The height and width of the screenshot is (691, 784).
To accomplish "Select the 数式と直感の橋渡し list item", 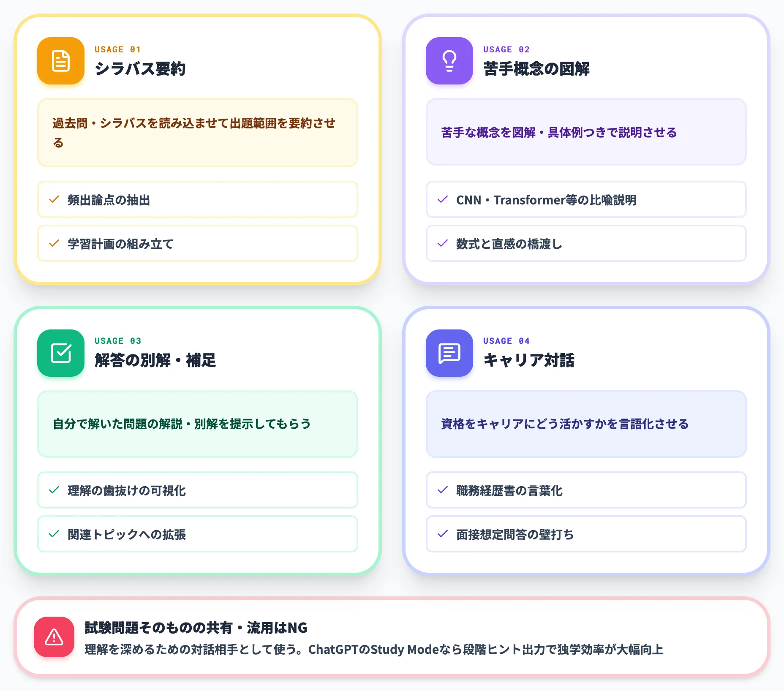I will pos(586,243).
